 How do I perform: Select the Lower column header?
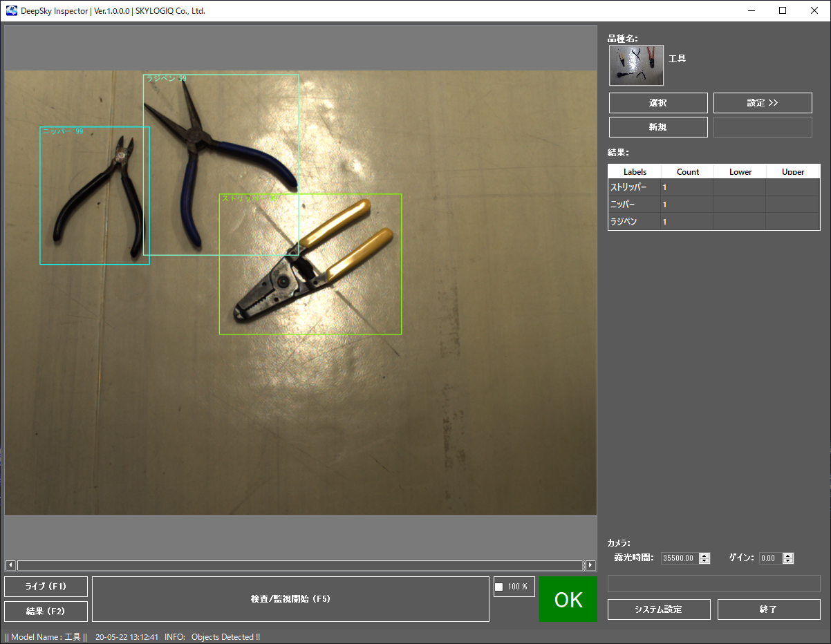(740, 171)
